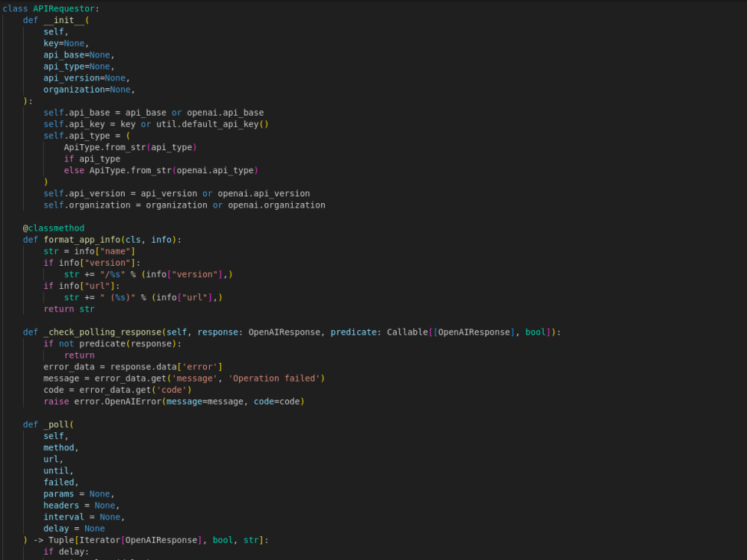Click error.OpenAIError in the raise statement
This screenshot has width=747, height=560.
coord(118,402)
